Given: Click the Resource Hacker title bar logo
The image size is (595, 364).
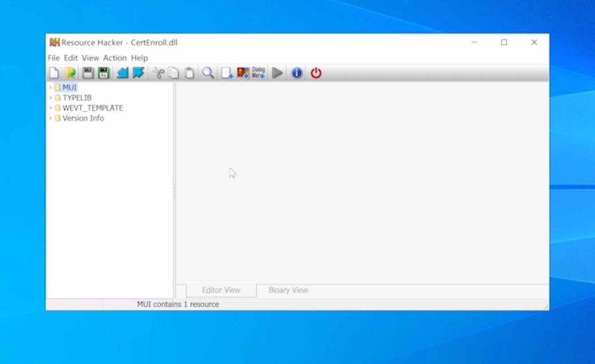Looking at the screenshot, I should coord(55,42).
